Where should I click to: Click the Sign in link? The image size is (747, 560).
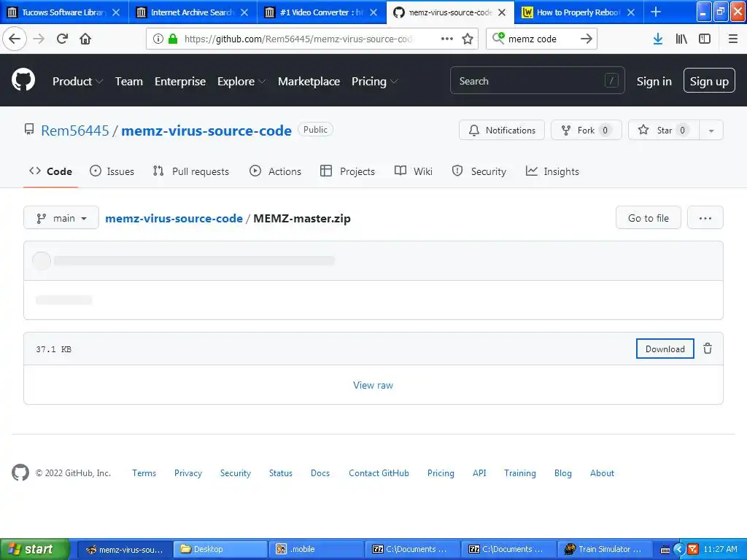tap(654, 82)
